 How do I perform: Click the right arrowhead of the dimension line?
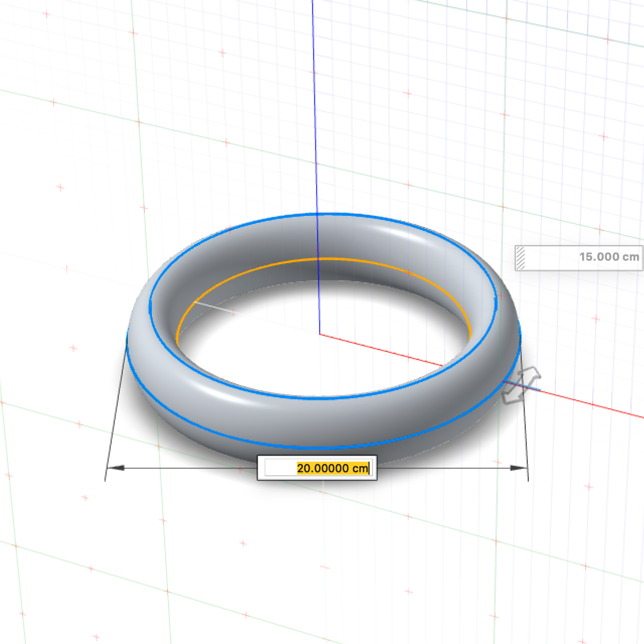click(518, 468)
